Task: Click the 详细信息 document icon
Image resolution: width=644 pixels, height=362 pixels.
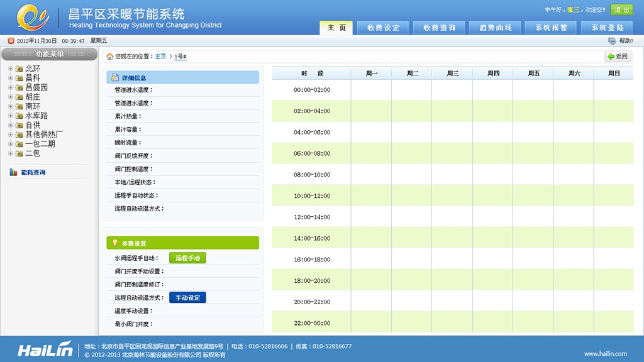Action: pos(115,77)
